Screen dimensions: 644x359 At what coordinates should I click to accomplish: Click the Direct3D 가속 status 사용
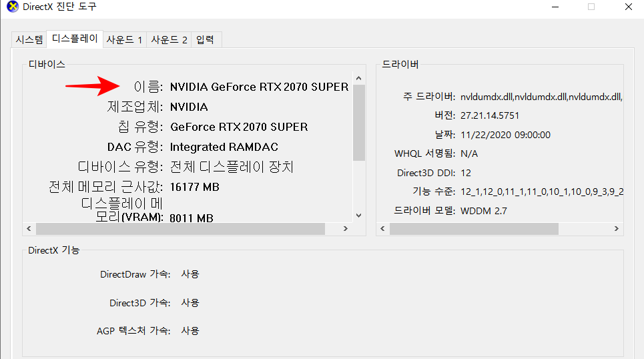(190, 303)
